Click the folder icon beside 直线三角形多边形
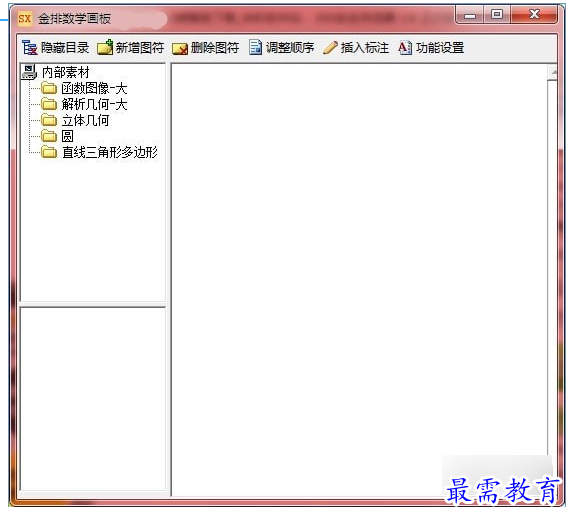Screen dimensions: 568x522 tap(49, 152)
